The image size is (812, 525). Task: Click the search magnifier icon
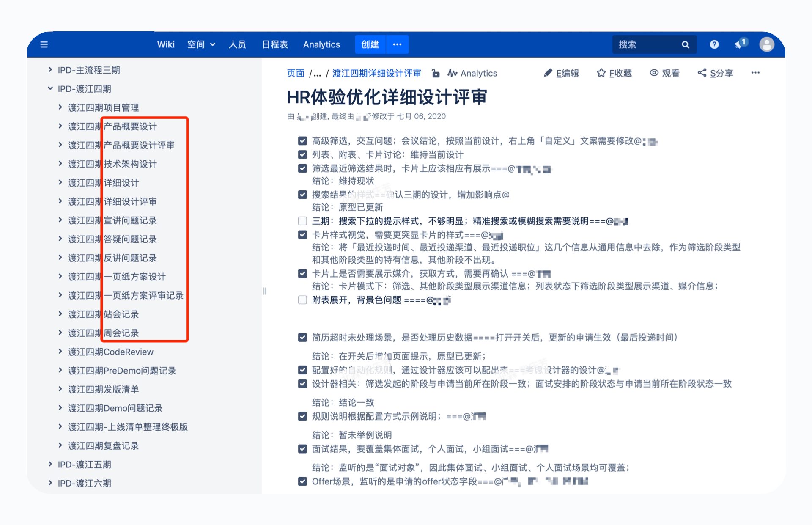[685, 44]
